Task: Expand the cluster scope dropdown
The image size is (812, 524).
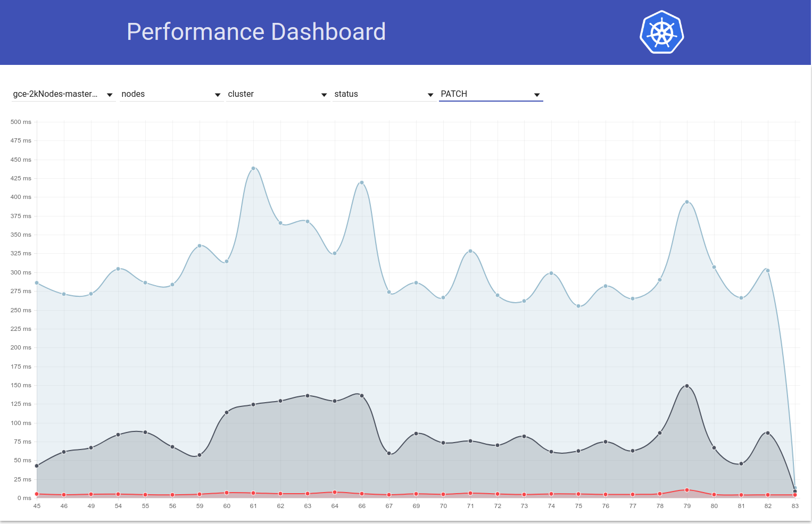Action: click(277, 94)
